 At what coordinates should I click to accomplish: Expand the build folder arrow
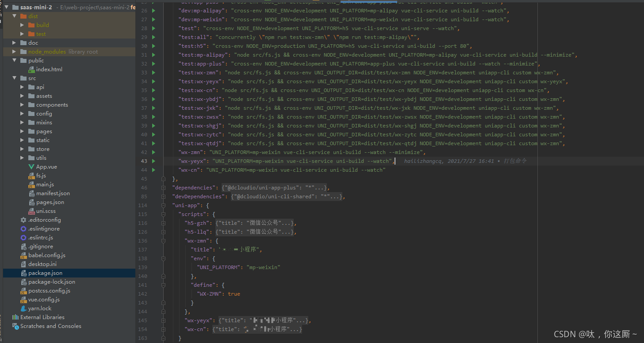[x=22, y=25]
